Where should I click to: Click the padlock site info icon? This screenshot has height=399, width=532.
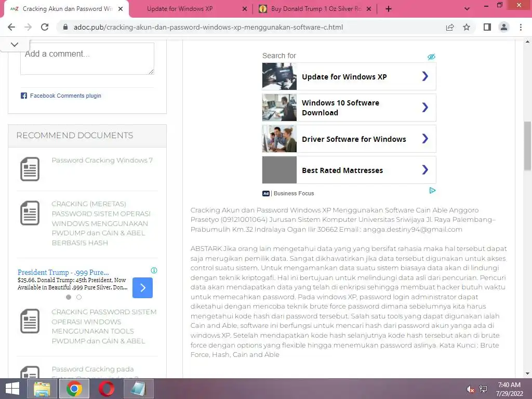click(65, 27)
